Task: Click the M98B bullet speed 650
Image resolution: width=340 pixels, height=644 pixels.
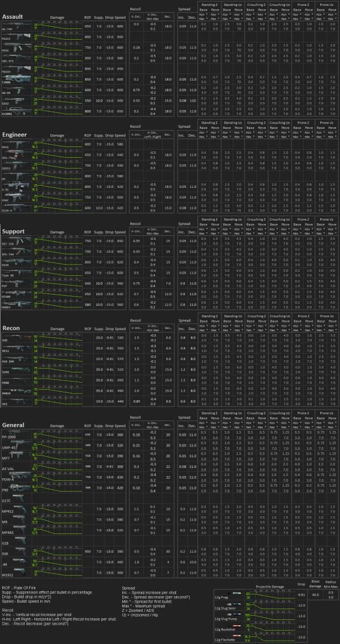Action: (x=120, y=380)
